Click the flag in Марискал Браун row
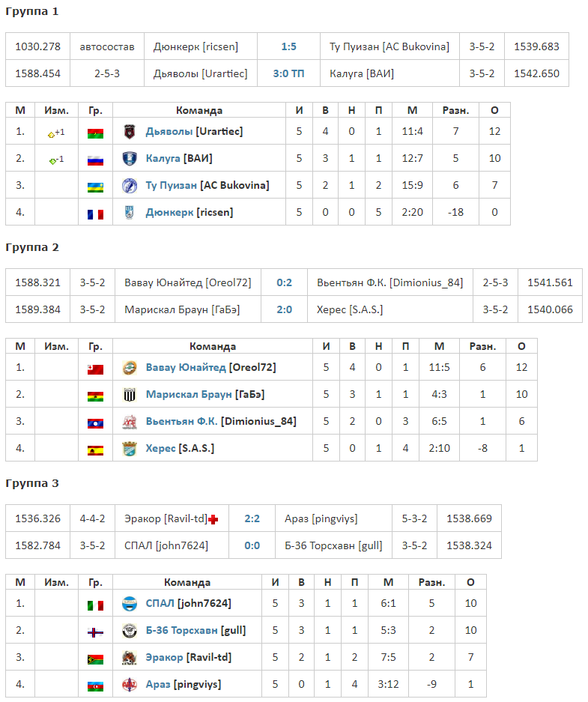This screenshot has width=588, height=702. pyautogui.click(x=95, y=396)
